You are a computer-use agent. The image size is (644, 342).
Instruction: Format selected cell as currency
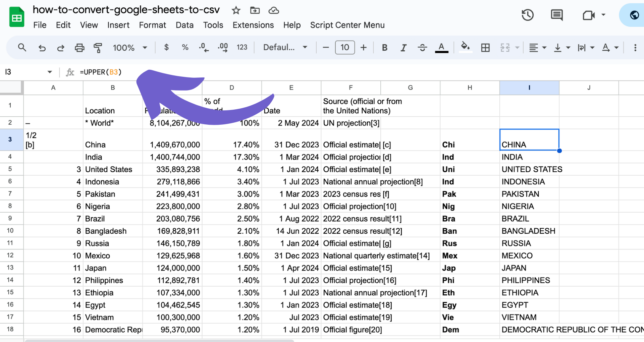point(166,47)
